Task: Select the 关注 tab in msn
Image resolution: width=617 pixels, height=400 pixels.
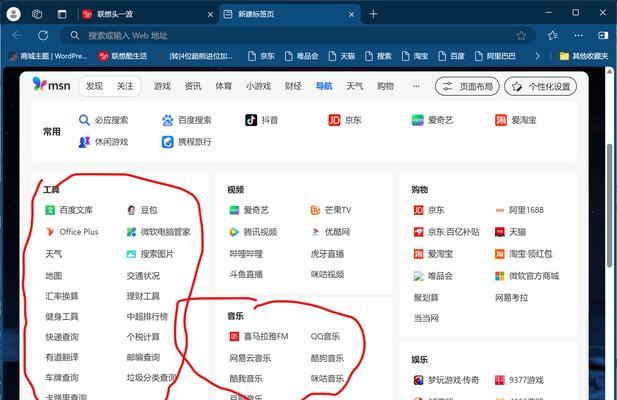Action: point(125,86)
